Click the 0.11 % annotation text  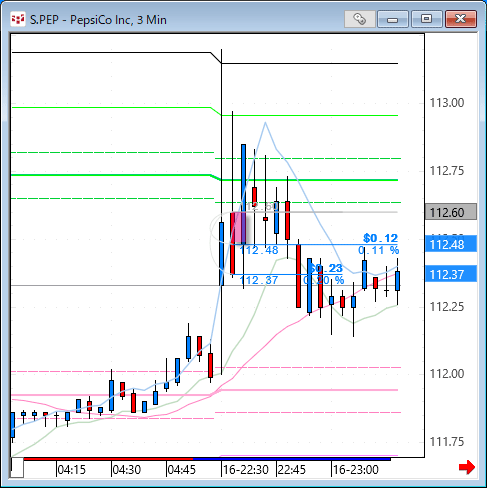[x=379, y=250]
